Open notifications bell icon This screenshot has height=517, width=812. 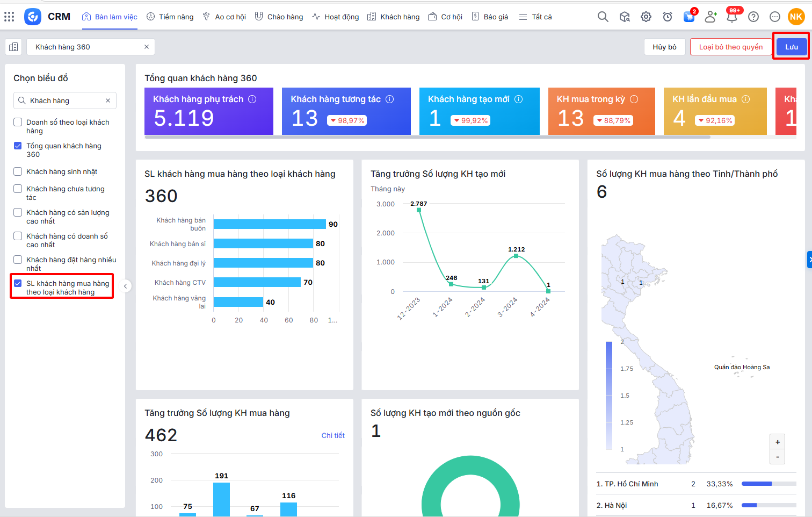(x=731, y=17)
